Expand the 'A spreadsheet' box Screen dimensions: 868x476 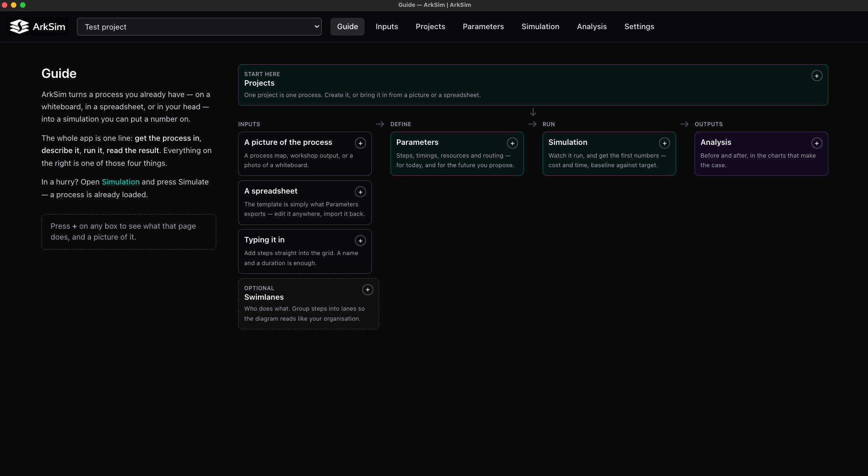(x=360, y=192)
